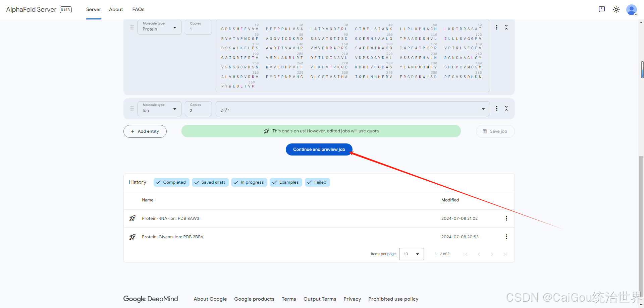Image resolution: width=644 pixels, height=308 pixels.
Task: Open more options for Ion entity
Action: [x=497, y=109]
